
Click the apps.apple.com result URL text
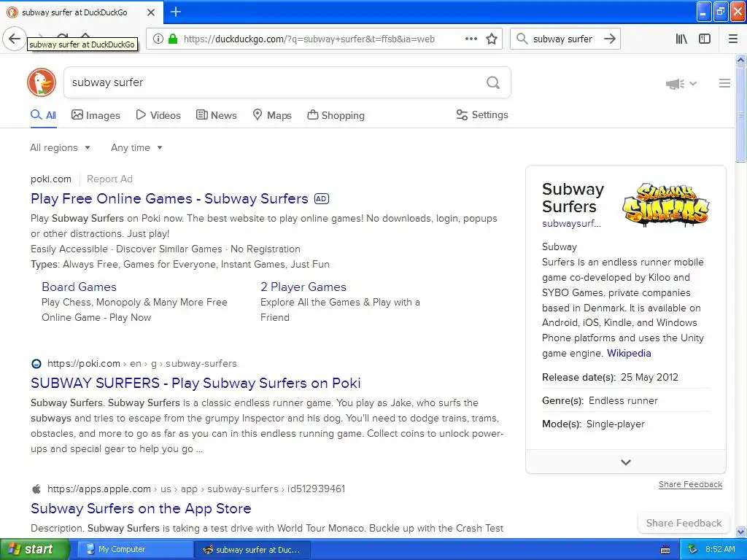196,489
